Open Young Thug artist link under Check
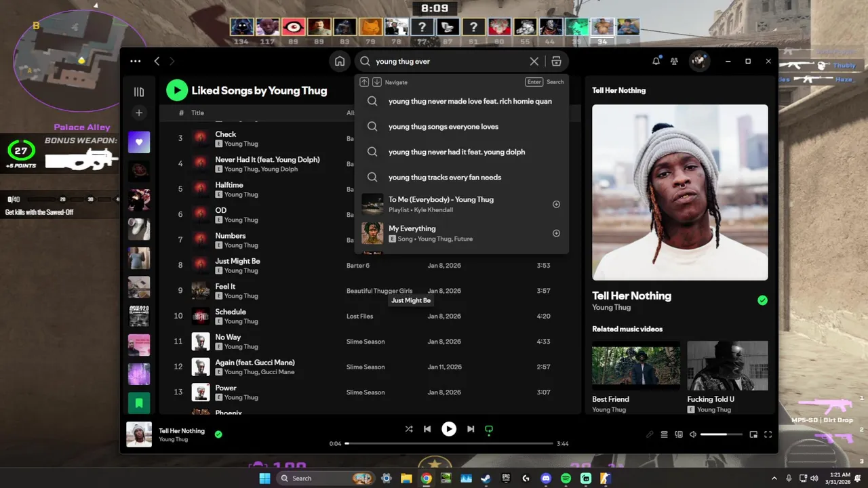868x488 pixels. pos(241,144)
